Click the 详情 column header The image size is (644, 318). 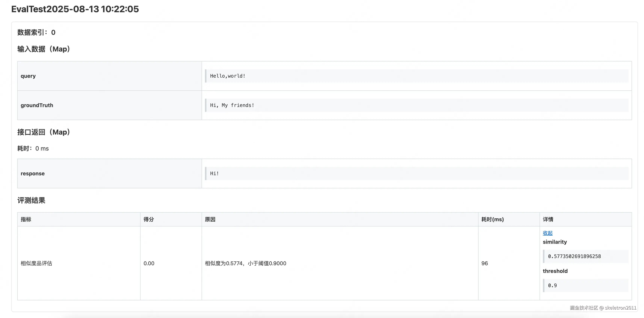586,219
